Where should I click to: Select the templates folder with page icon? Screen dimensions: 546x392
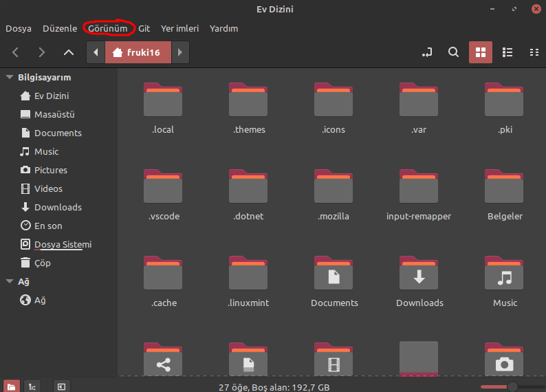coord(248,359)
